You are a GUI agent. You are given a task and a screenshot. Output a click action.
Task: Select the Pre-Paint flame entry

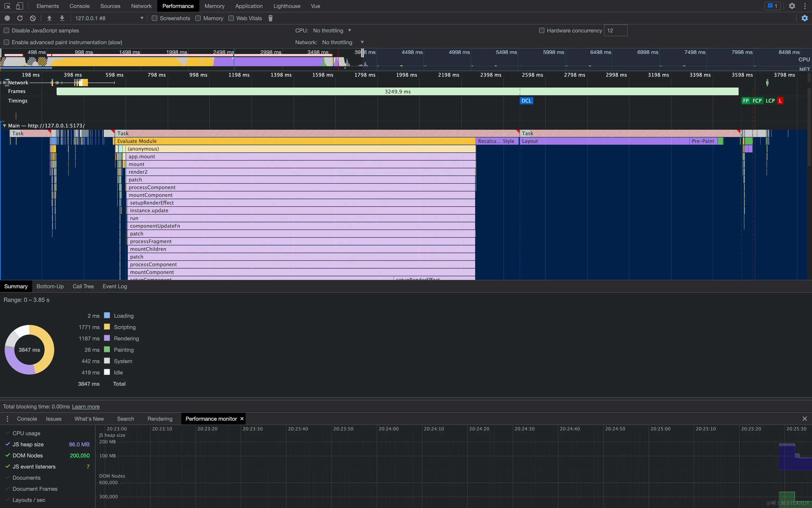tap(703, 141)
